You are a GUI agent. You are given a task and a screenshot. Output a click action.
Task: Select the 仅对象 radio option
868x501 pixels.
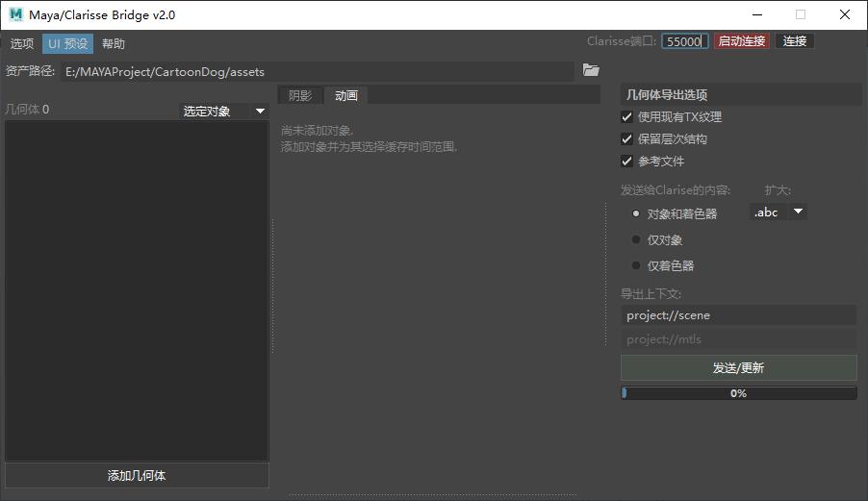pyautogui.click(x=635, y=239)
